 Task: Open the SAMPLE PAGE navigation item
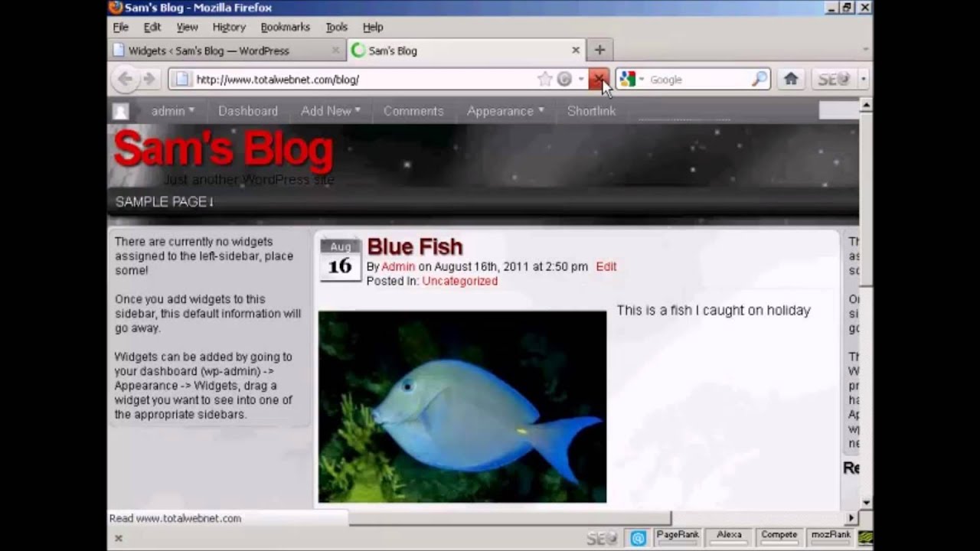coord(164,202)
